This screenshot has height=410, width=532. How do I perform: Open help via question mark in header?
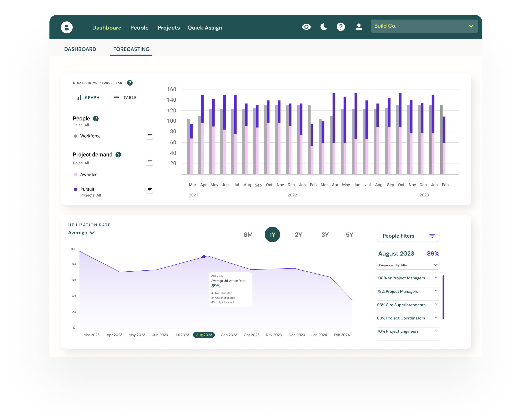(341, 27)
